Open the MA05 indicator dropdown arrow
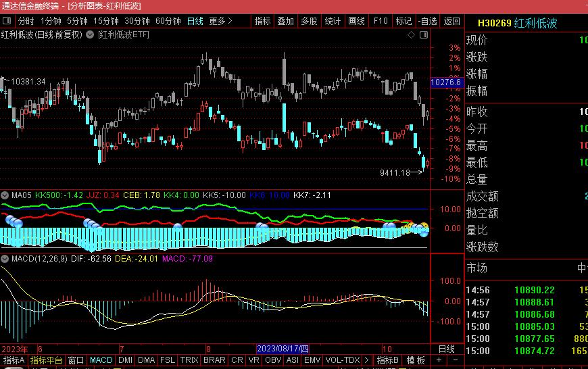588x369 pixels. [x=5, y=195]
